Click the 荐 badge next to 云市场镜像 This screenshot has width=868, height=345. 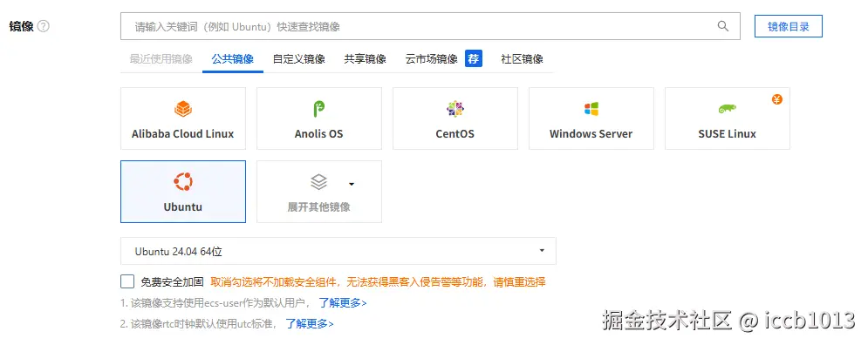tap(474, 58)
